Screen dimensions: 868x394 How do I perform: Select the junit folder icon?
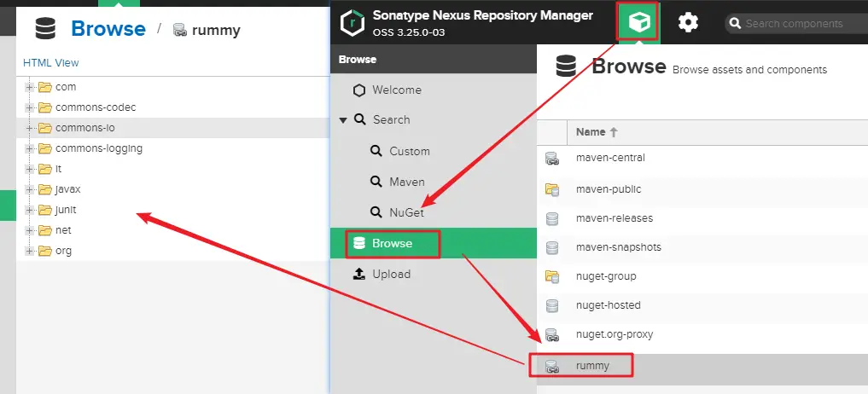(x=45, y=210)
